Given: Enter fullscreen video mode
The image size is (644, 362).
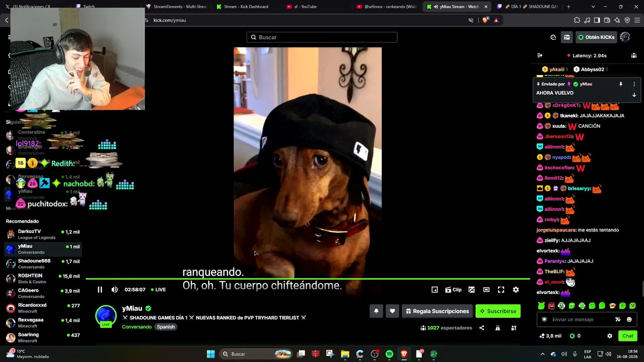Looking at the screenshot, I should [x=501, y=290].
